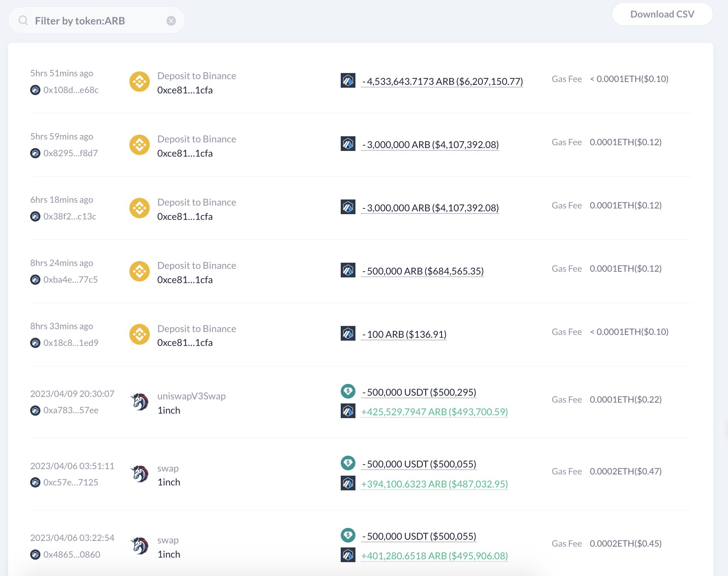Click the -100 ARB ($136.91) amount link
Screen dimensions: 728x576
pyautogui.click(x=404, y=334)
